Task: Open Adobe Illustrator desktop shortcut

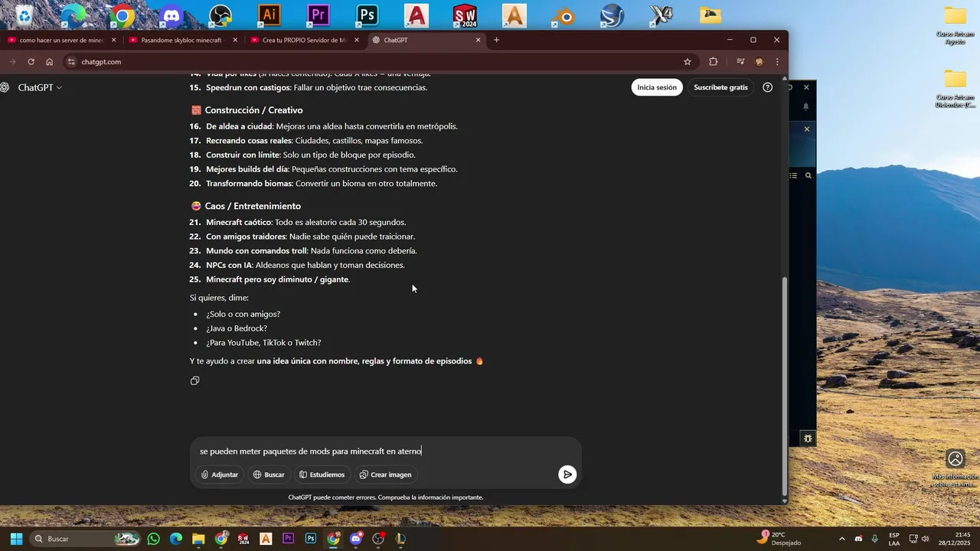Action: (269, 15)
